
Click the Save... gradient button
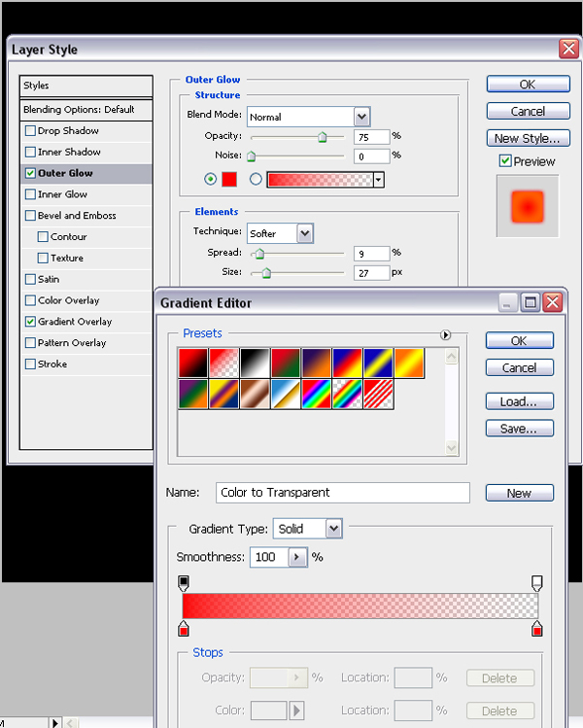520,429
